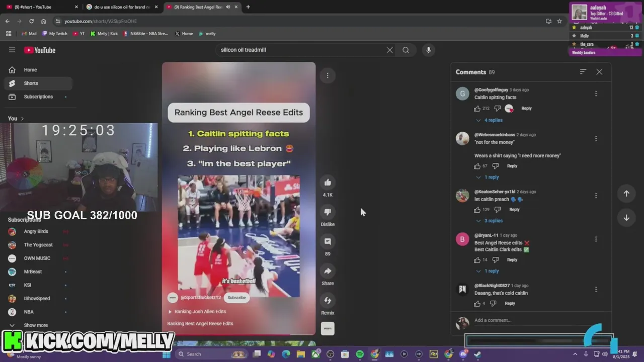Open options for @KeatonSeher-yx1bl's comment
This screenshot has width=644, height=362.
coord(596,196)
